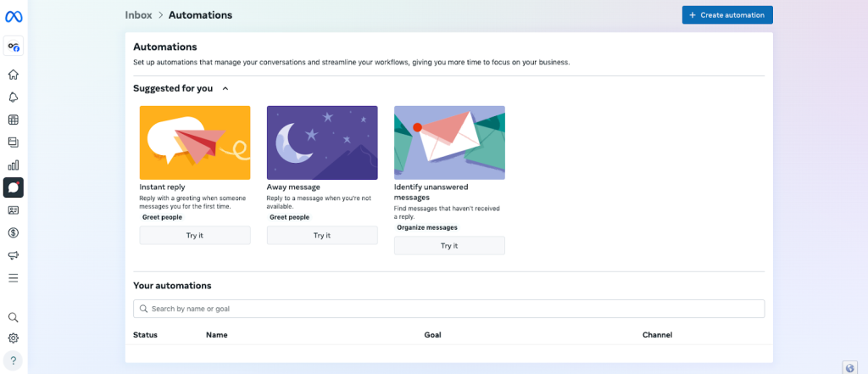Click the Search by name or goal field
This screenshot has width=868, height=374.
[448, 309]
